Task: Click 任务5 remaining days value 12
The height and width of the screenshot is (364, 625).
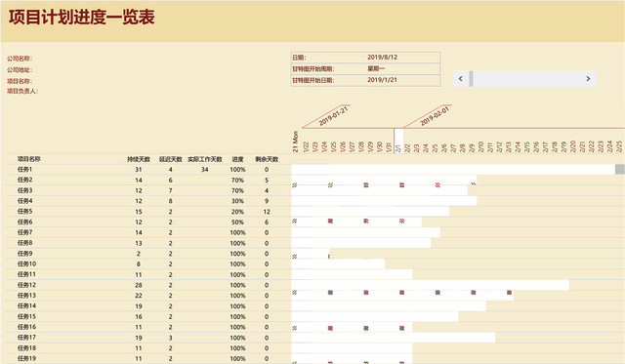Action: [267, 212]
